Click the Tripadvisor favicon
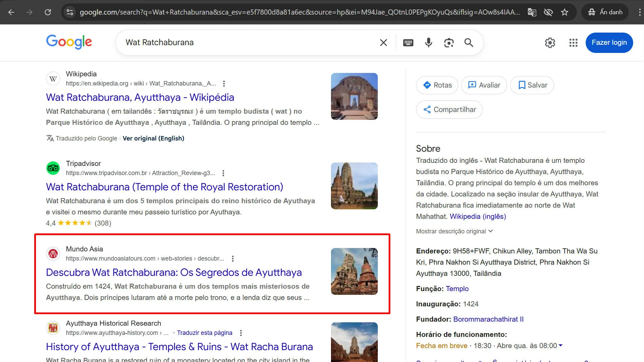 pos(53,168)
